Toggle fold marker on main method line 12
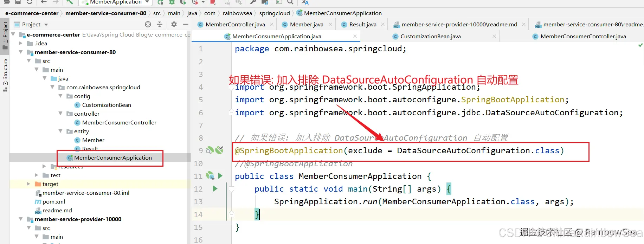 (x=231, y=189)
